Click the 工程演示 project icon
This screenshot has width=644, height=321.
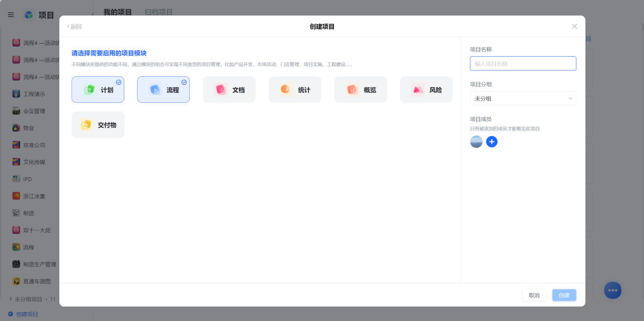(16, 94)
